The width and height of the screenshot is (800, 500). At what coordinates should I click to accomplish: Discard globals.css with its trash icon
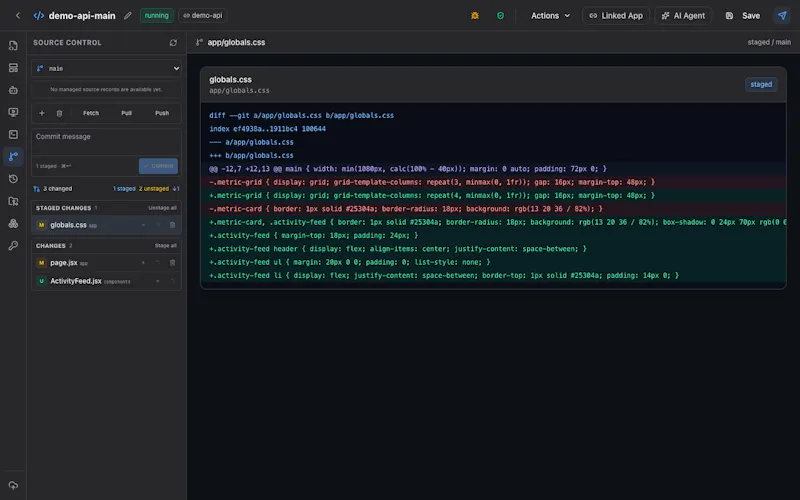click(172, 225)
